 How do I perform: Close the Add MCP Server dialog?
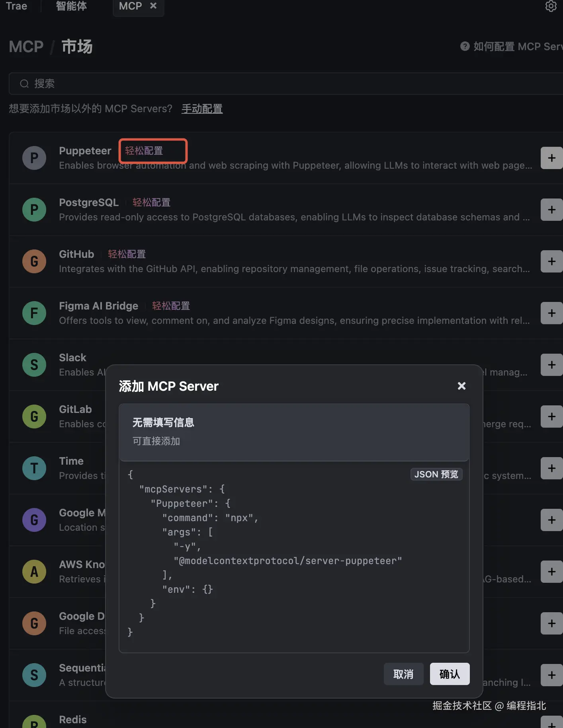pos(461,386)
